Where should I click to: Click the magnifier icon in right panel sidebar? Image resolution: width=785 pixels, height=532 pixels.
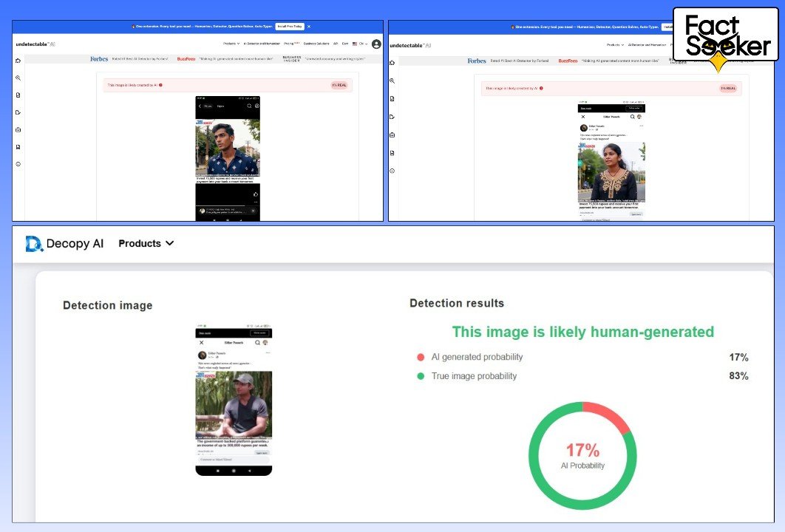392,81
